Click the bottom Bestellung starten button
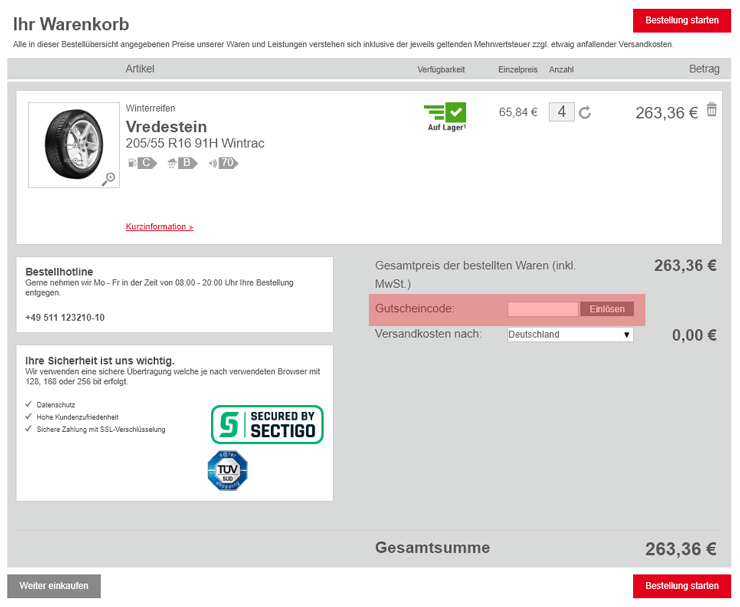This screenshot has height=607, width=740. point(681,586)
